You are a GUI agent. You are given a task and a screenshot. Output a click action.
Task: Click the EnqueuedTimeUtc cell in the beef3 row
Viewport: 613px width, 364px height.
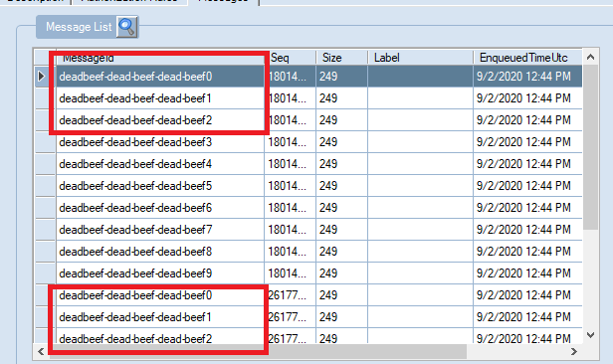(x=527, y=142)
